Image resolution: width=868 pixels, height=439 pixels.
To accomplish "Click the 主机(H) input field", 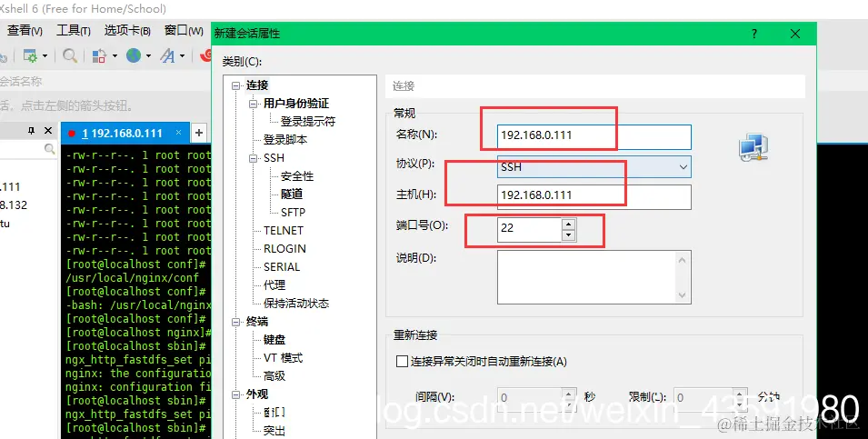I will click(594, 197).
